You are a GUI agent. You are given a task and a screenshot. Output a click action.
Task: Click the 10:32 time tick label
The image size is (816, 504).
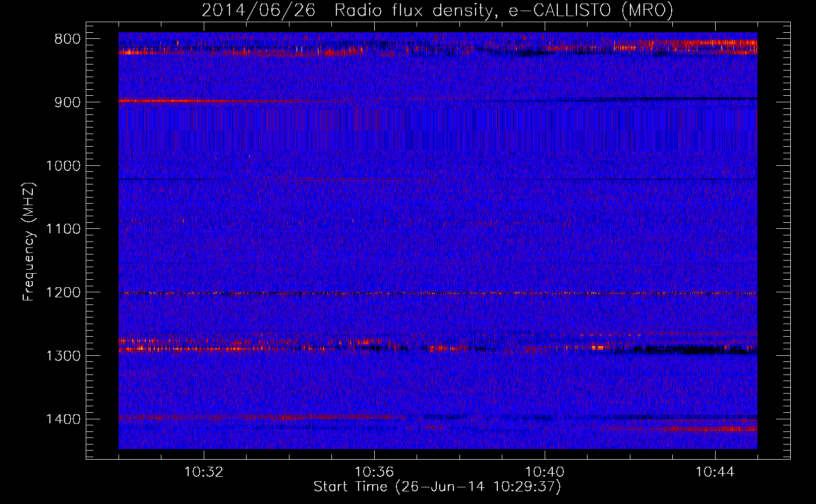204,472
